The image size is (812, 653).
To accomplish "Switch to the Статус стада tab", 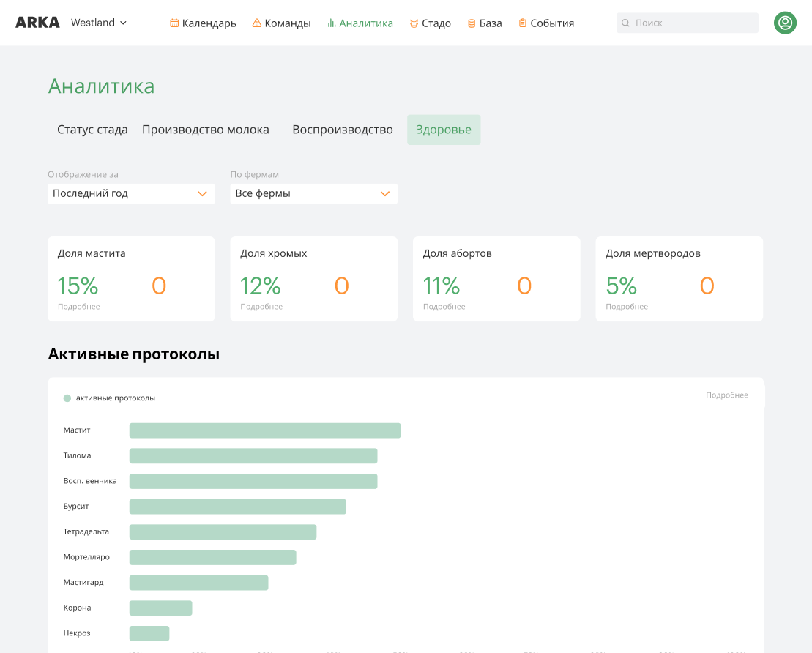I will 92,130.
